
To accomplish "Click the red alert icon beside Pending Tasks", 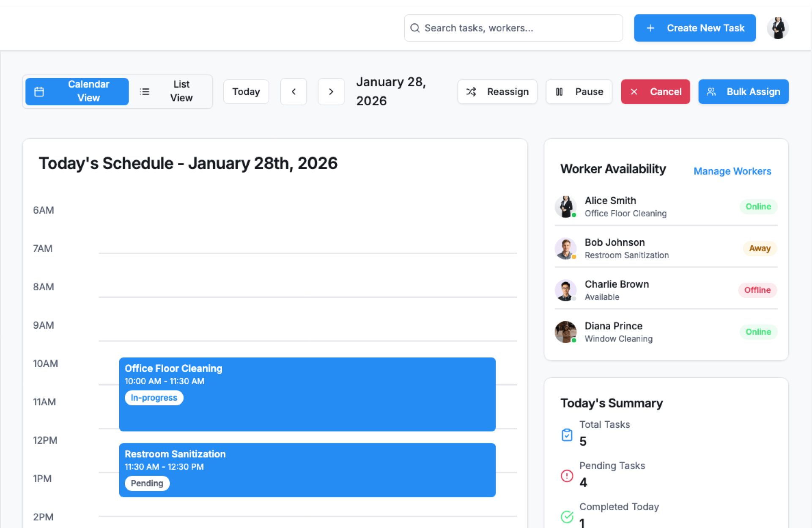I will 567,476.
